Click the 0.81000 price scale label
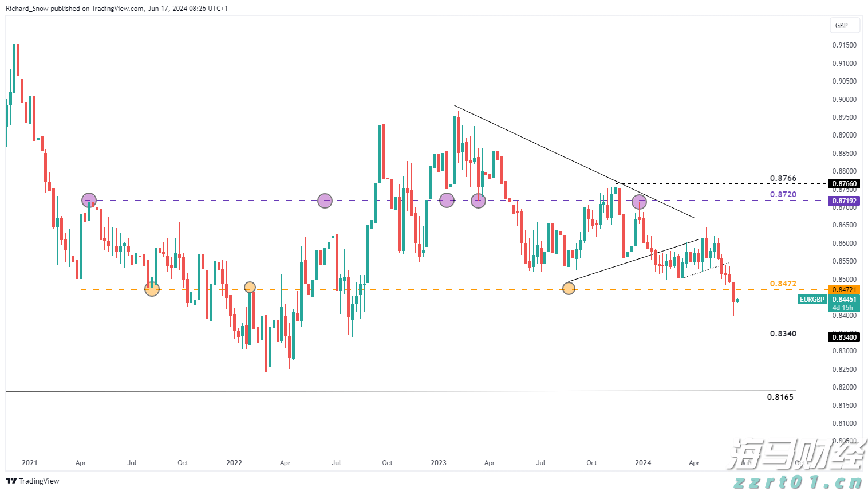The height and width of the screenshot is (491, 868). click(x=845, y=423)
